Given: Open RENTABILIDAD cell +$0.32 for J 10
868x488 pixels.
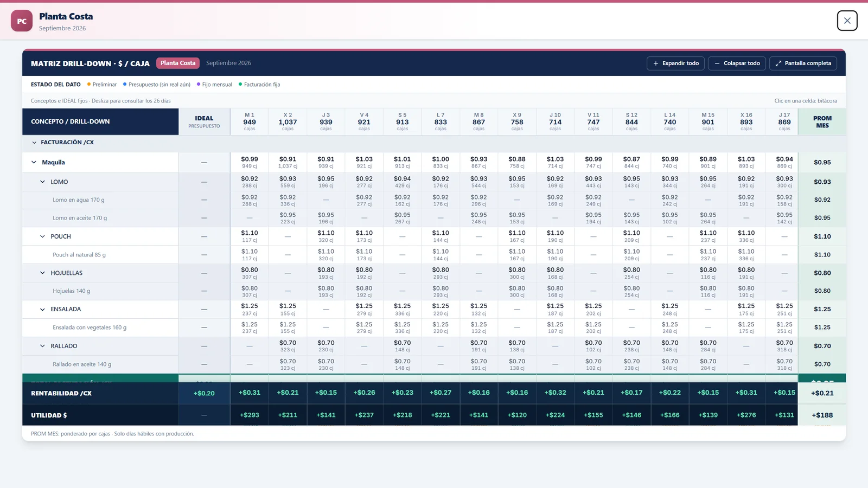Looking at the screenshot, I should [555, 393].
